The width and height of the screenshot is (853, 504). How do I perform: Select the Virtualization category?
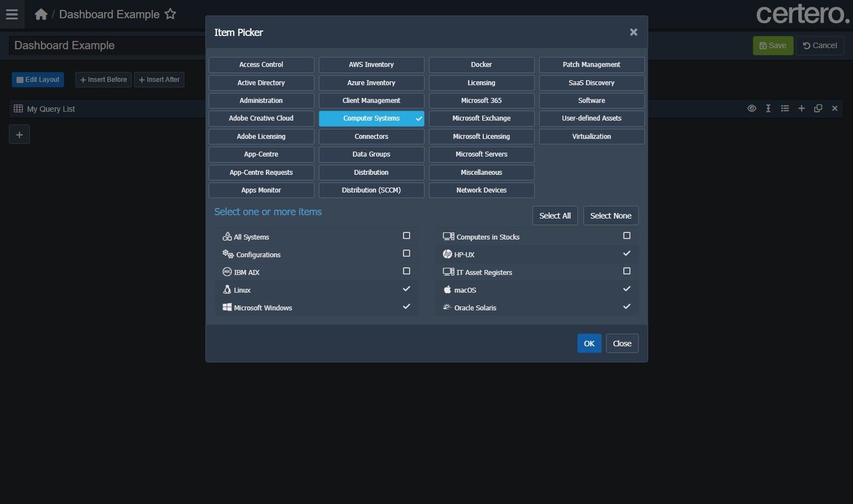592,137
